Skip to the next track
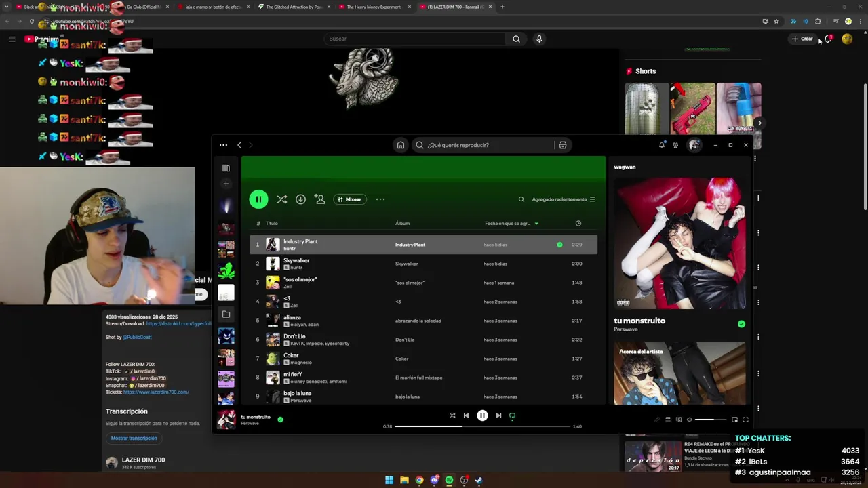The height and width of the screenshot is (488, 868). click(498, 415)
